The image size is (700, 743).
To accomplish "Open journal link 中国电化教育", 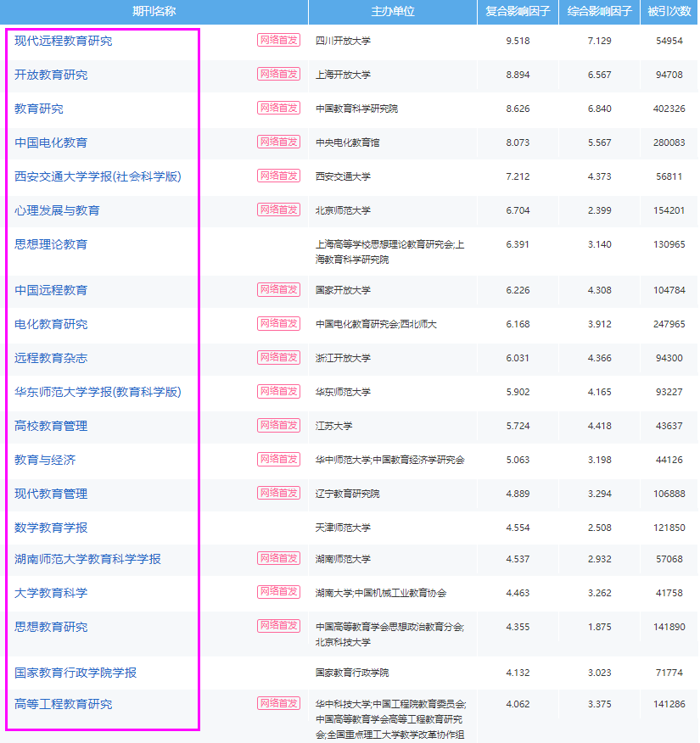I will point(51,142).
